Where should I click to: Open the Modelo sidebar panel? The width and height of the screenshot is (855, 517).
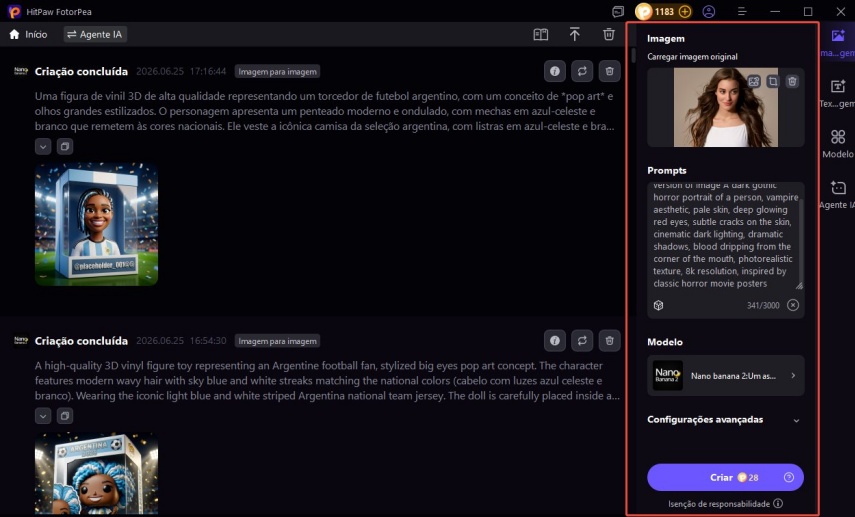838,144
